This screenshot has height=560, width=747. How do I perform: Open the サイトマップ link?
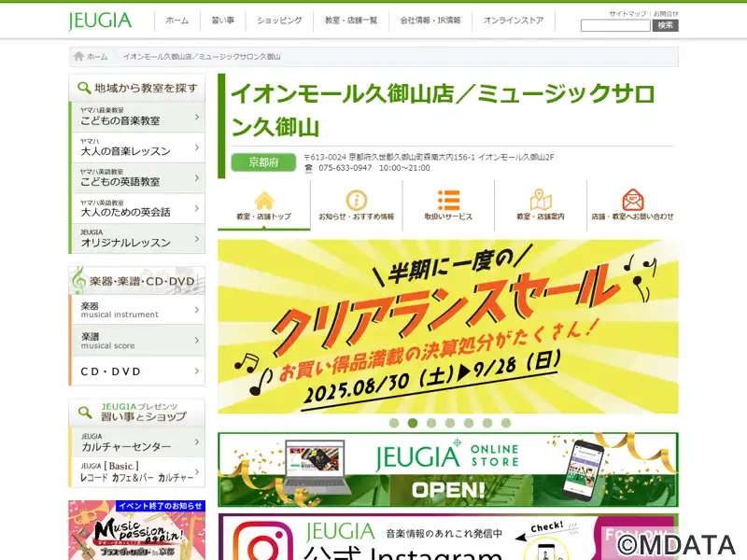click(x=627, y=14)
